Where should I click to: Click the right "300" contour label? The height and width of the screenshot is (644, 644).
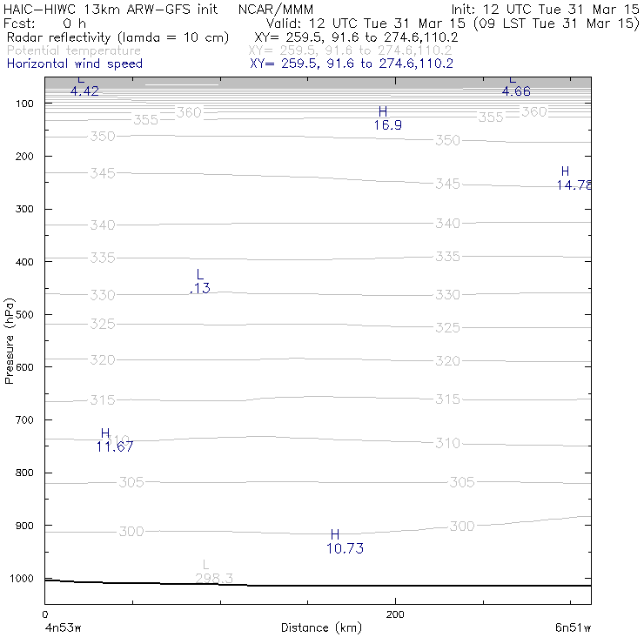[x=462, y=527]
